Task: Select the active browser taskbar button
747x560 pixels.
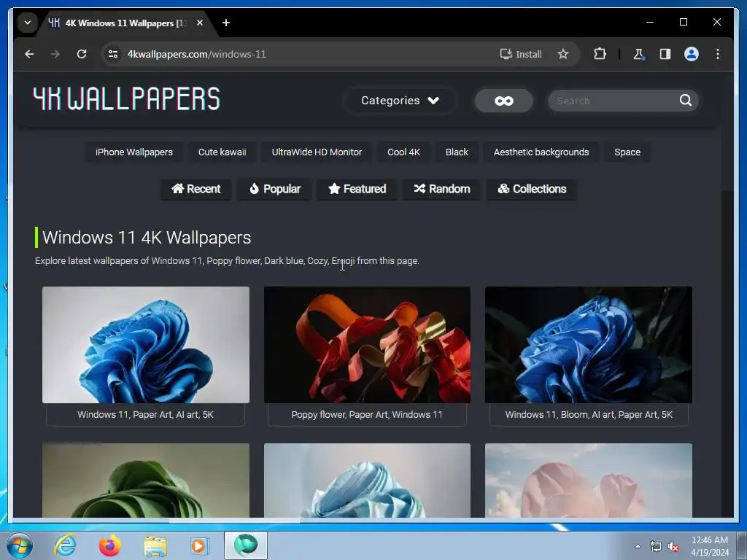Action: click(x=246, y=545)
